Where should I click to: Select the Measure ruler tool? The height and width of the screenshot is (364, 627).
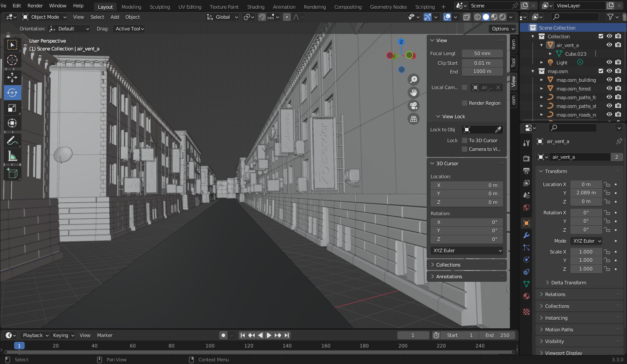tap(12, 156)
